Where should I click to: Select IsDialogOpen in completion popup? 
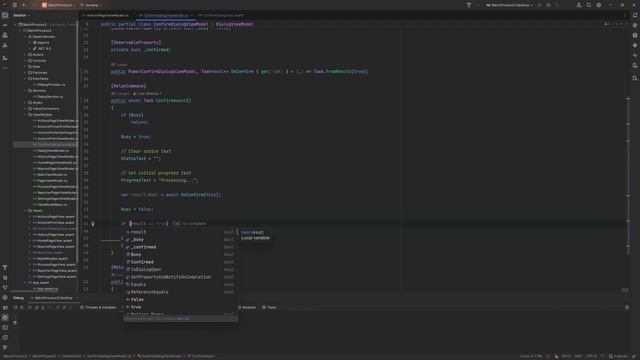coord(180,269)
